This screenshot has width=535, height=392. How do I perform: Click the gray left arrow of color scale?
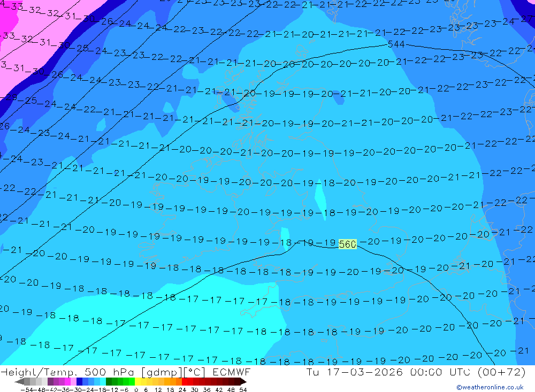coord(19,382)
